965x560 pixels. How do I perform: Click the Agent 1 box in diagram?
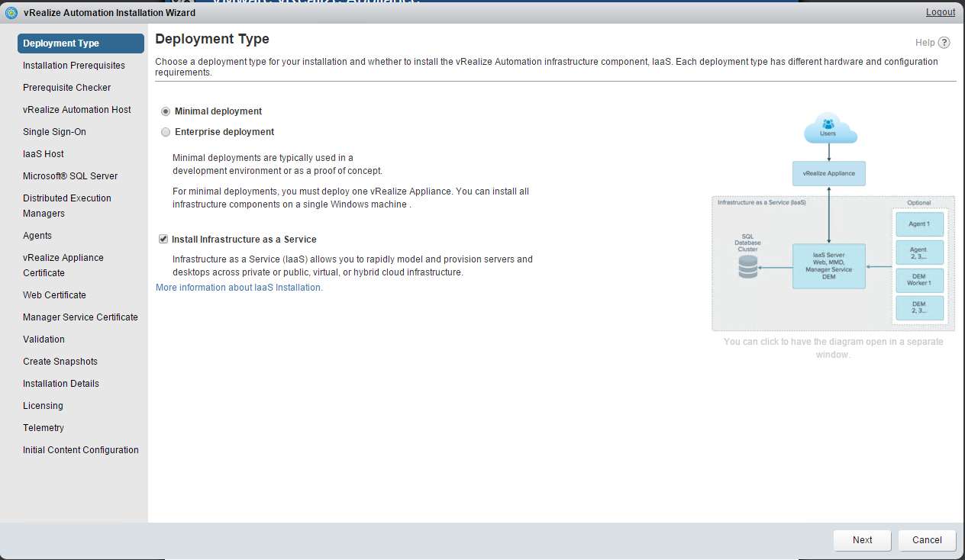[x=919, y=224]
